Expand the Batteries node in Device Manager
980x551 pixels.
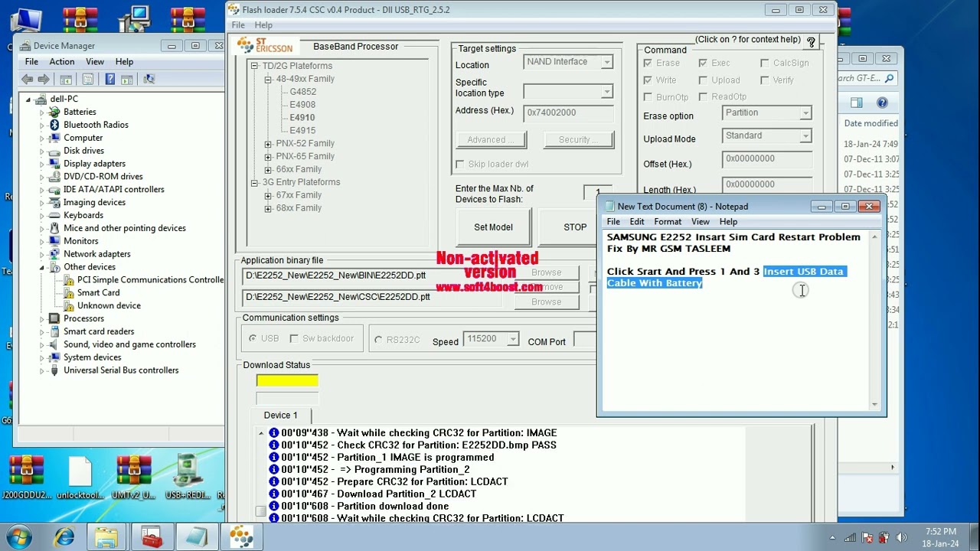click(41, 112)
